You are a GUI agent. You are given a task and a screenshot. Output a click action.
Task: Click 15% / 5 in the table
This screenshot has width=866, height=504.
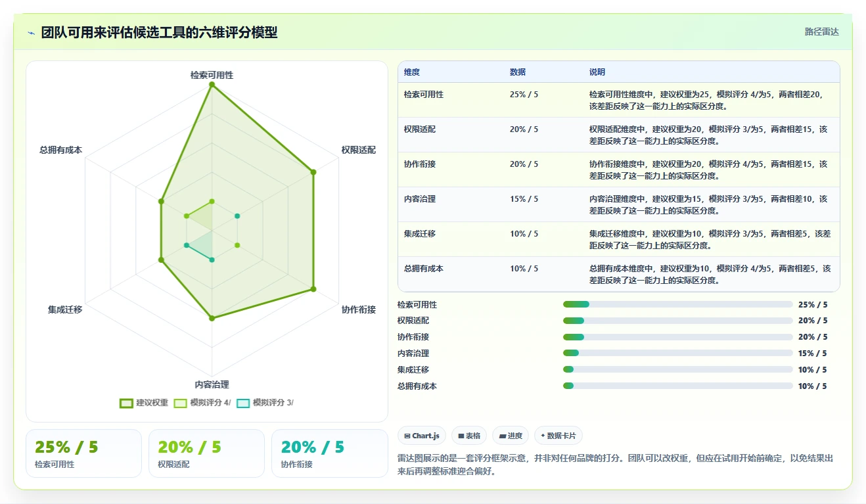click(524, 199)
